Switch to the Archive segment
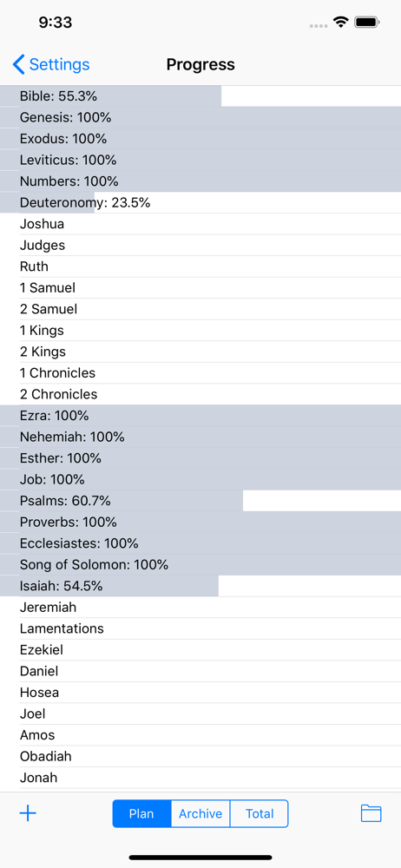Screen dimensions: 401x868 click(x=200, y=814)
